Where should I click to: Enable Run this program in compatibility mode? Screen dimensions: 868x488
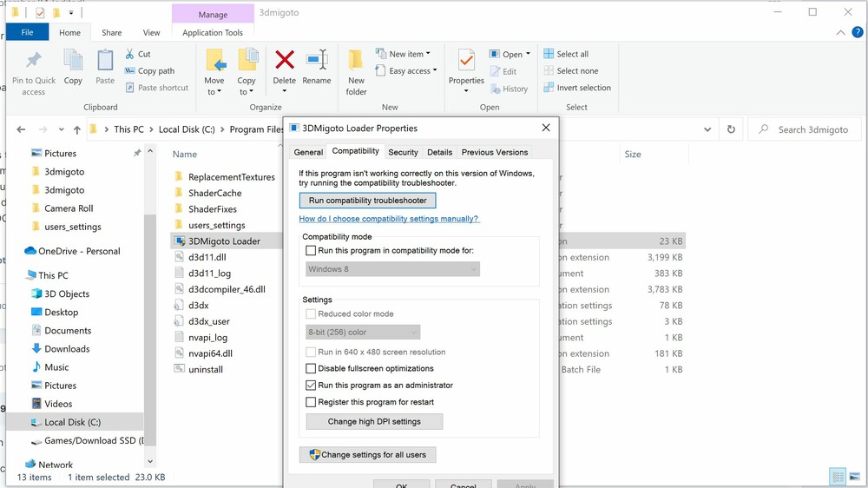tap(311, 250)
